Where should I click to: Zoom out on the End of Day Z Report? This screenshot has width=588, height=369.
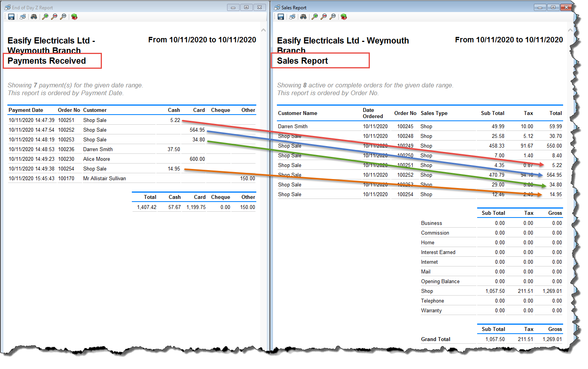point(54,17)
